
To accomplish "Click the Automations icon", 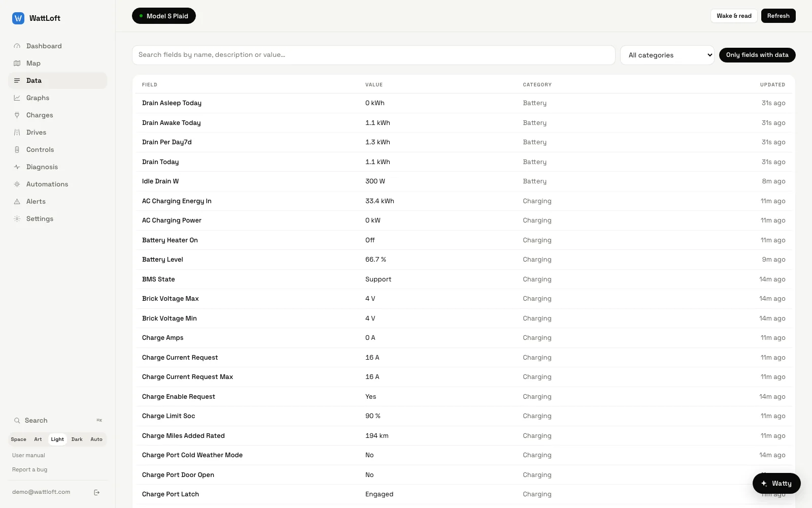I will (17, 184).
